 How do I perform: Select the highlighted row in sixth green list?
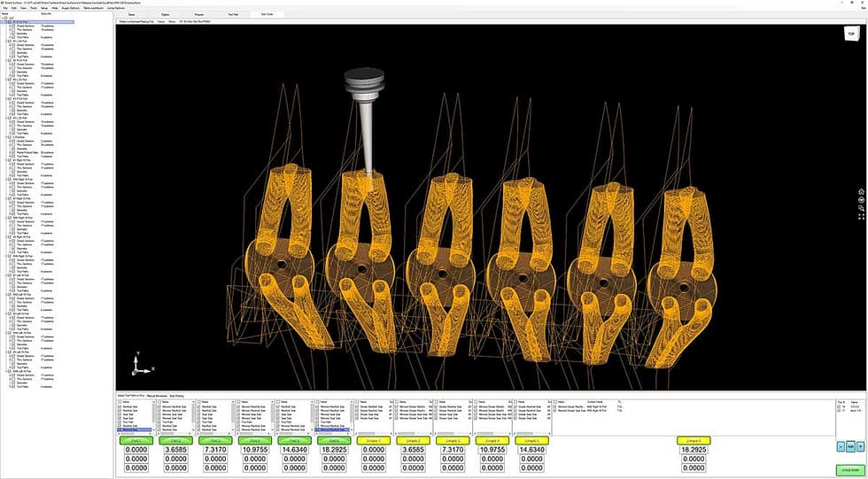(332, 429)
